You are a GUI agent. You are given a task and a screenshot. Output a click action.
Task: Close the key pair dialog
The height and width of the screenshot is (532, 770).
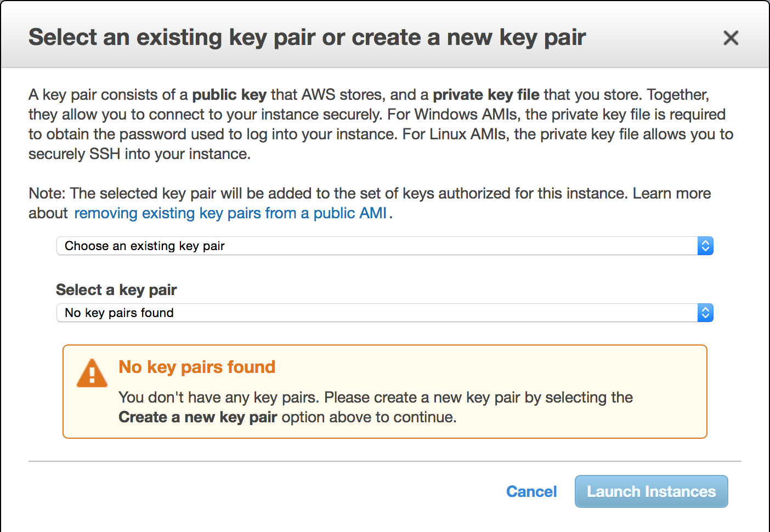tap(731, 38)
